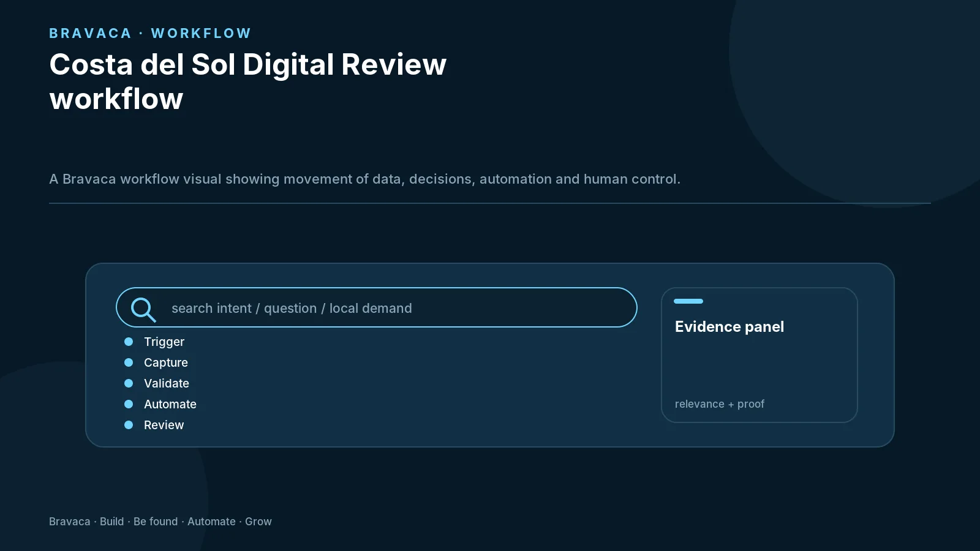This screenshot has height=551, width=980.
Task: Select the Trigger step
Action: [154, 342]
